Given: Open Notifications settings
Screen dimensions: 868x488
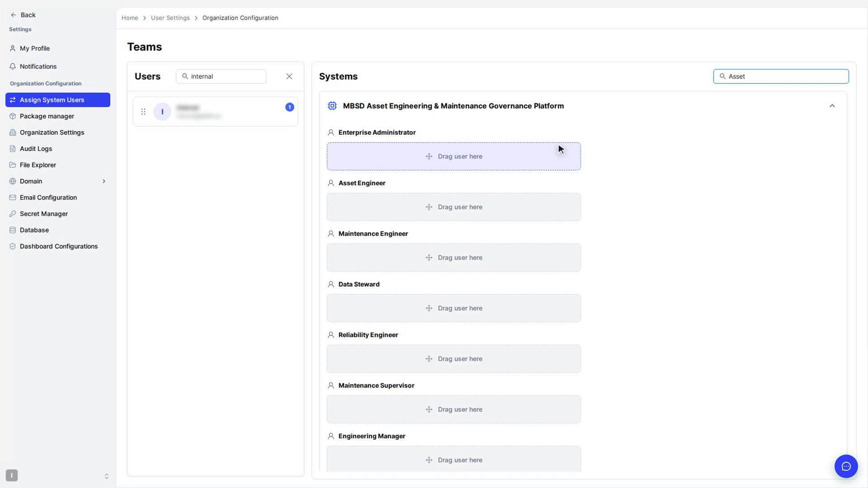Looking at the screenshot, I should [58, 66].
